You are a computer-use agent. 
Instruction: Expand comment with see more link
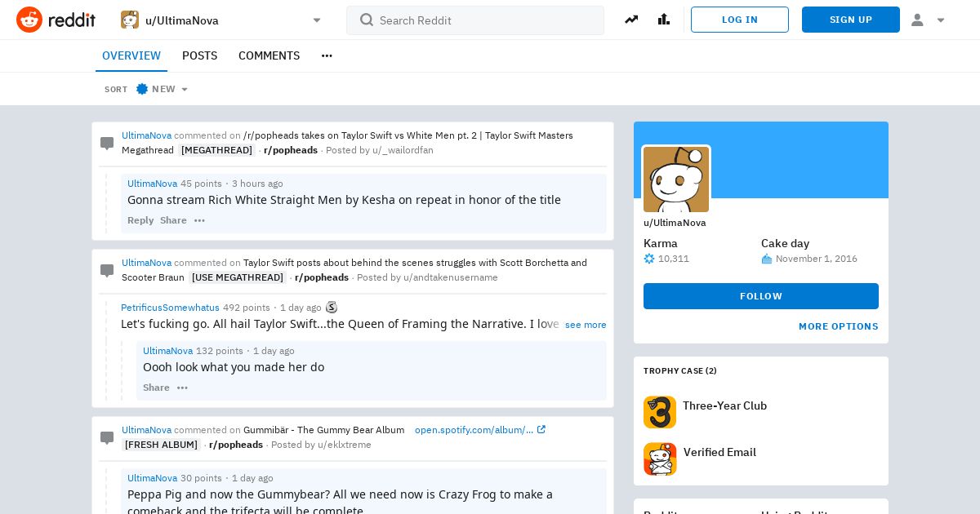pos(586,325)
